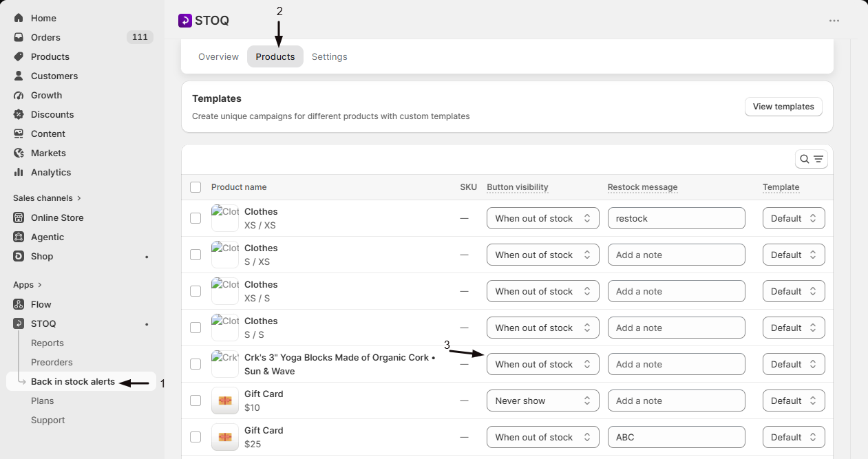Click the Home icon in the sidebar
868x459 pixels.
(19, 18)
